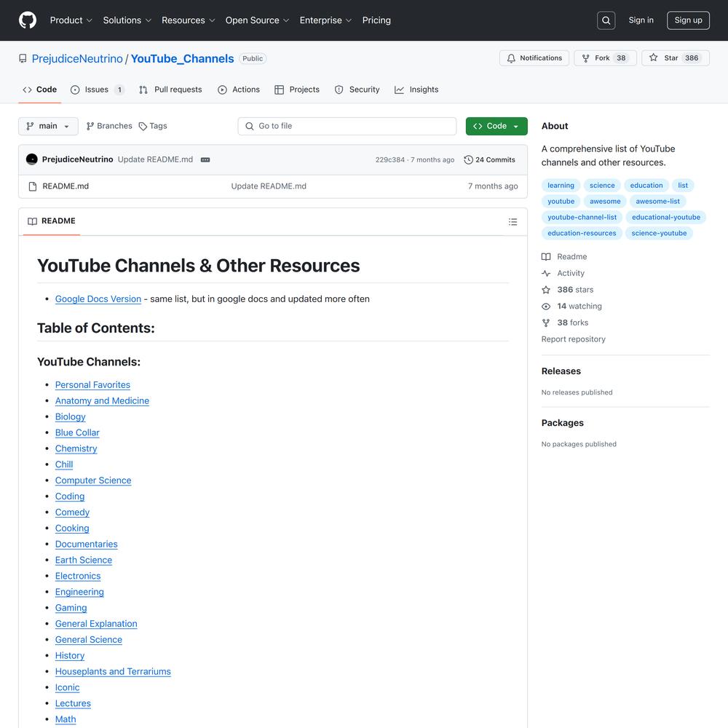
Task: Select the learning topic tag
Action: click(561, 185)
